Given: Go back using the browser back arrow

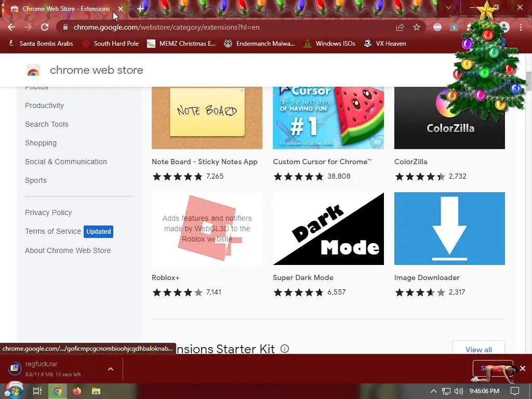Looking at the screenshot, I should [11, 27].
